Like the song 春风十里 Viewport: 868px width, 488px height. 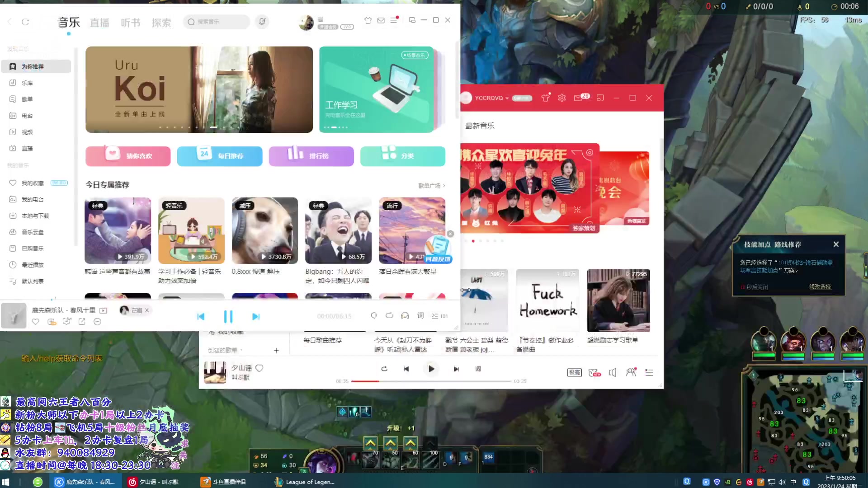click(x=36, y=322)
